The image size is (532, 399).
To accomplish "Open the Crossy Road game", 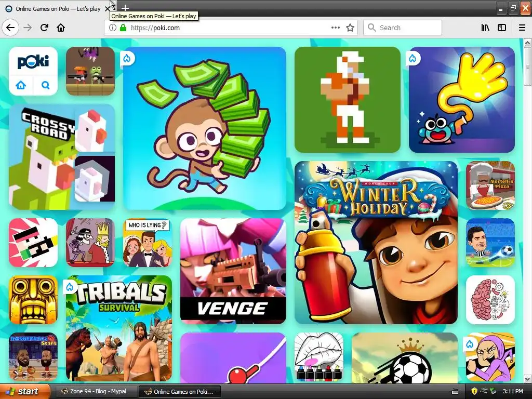I will click(62, 157).
